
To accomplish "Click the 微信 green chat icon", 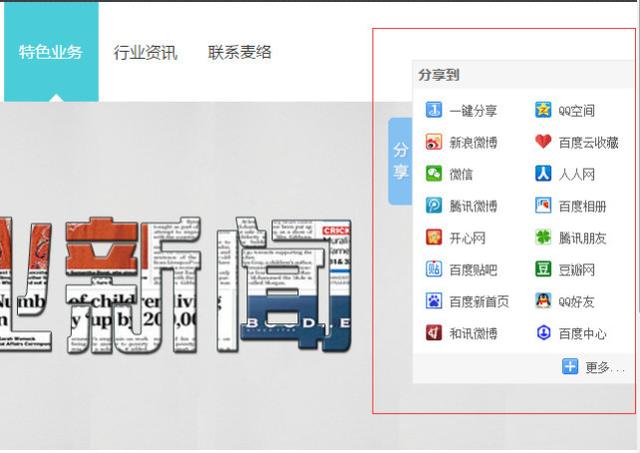I will 433,173.
